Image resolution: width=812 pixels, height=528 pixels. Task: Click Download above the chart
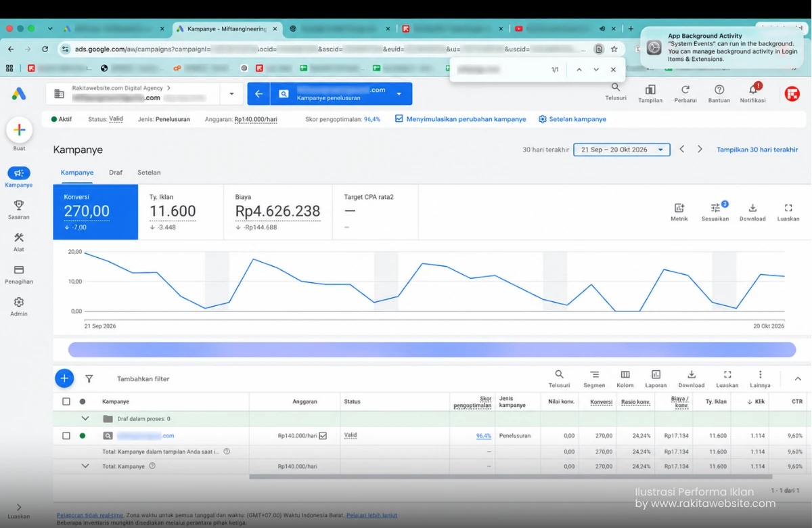tap(752, 213)
